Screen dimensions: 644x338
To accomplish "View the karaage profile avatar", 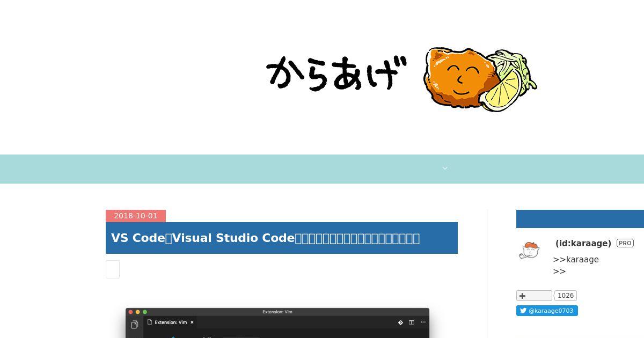I will [529, 251].
